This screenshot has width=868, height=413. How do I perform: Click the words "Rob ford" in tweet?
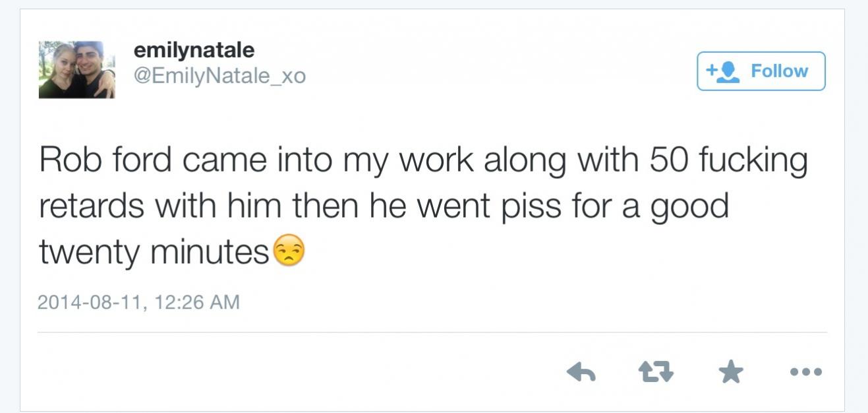pos(105,162)
